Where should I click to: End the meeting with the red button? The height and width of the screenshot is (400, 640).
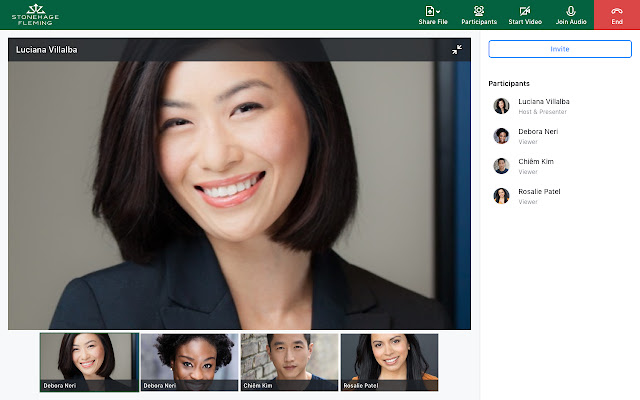tap(617, 15)
